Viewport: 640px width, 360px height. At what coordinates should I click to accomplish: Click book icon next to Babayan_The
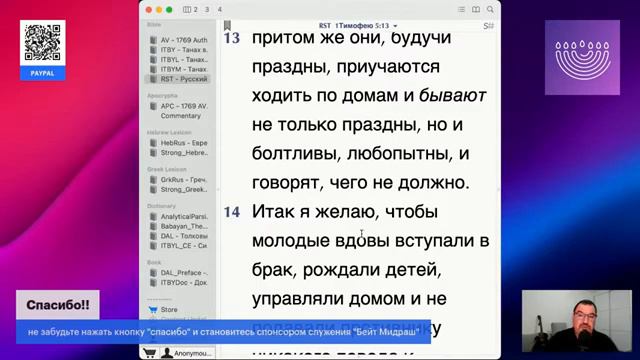(153, 226)
